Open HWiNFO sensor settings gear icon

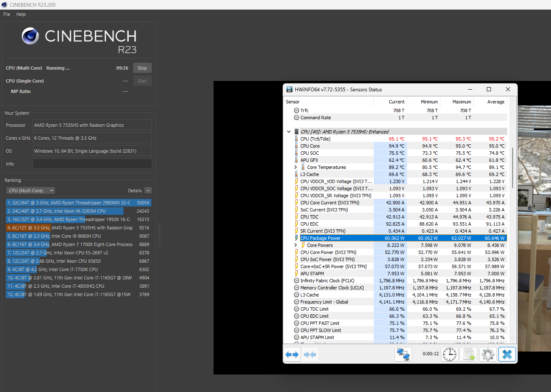tap(488, 354)
